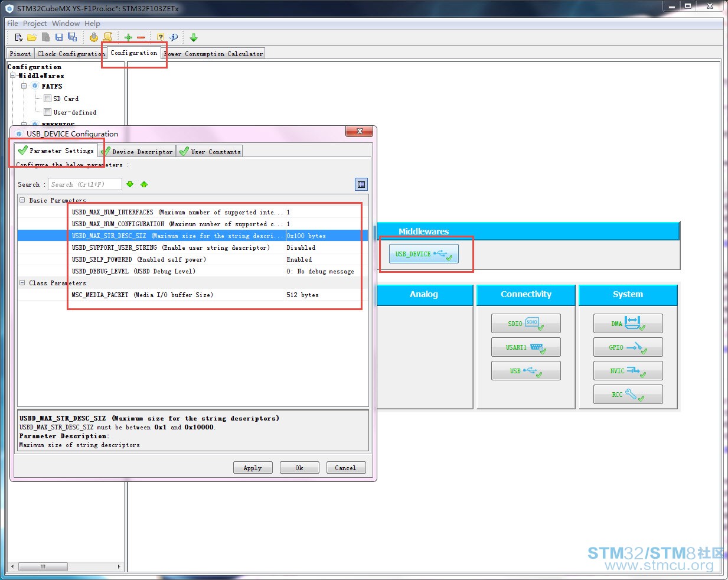Open the Help menu

[92, 24]
